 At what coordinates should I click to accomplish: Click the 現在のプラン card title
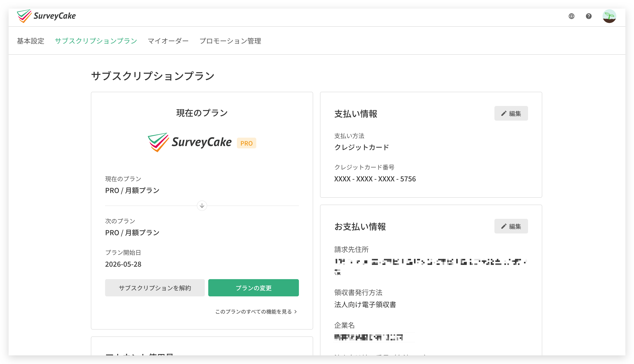pos(202,113)
